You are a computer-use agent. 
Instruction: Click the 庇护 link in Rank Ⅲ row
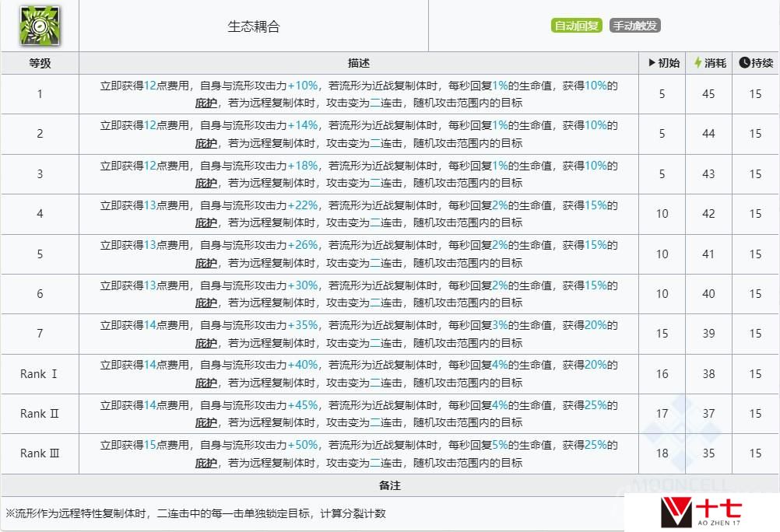[206, 463]
